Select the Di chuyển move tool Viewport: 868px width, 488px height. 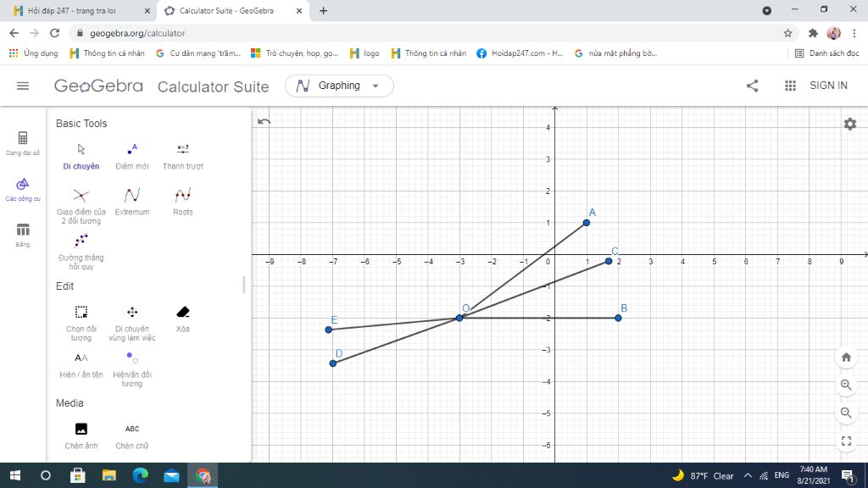pyautogui.click(x=81, y=157)
